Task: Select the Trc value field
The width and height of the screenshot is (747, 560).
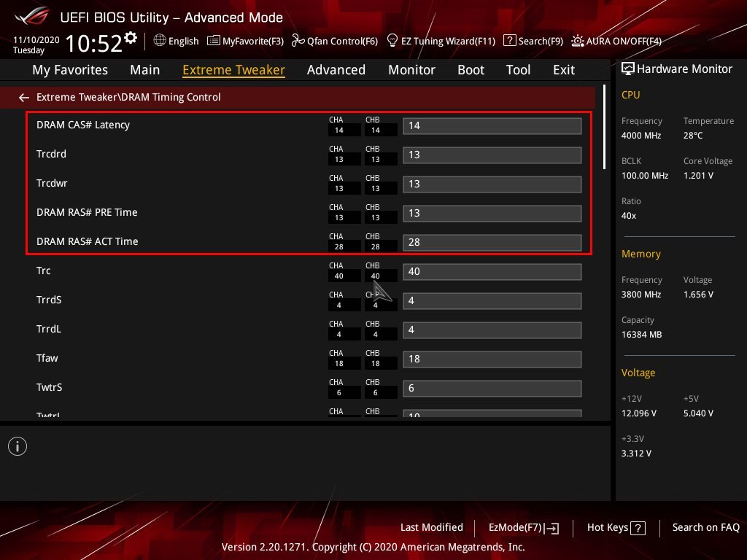Action: pyautogui.click(x=492, y=271)
